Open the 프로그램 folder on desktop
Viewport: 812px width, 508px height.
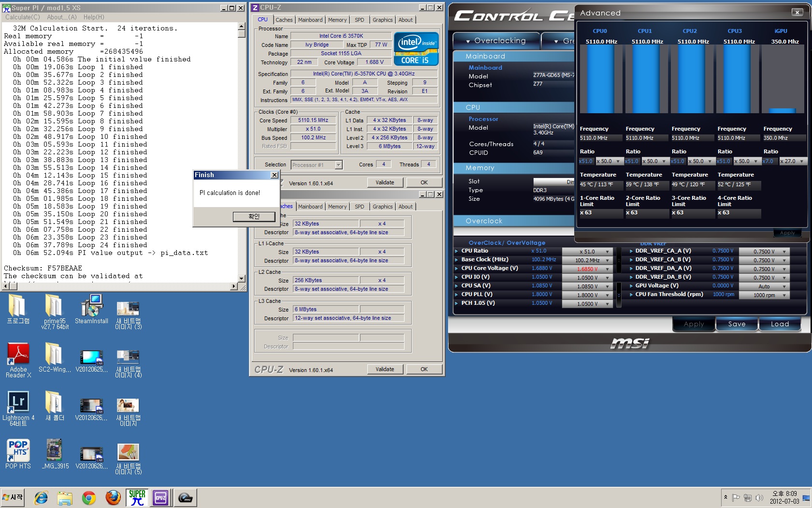point(18,310)
